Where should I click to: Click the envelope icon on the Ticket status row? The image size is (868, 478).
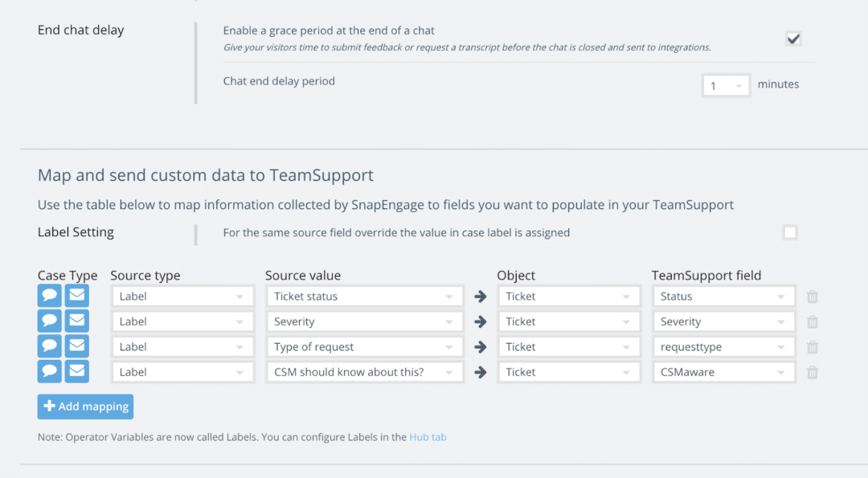pyautogui.click(x=76, y=295)
